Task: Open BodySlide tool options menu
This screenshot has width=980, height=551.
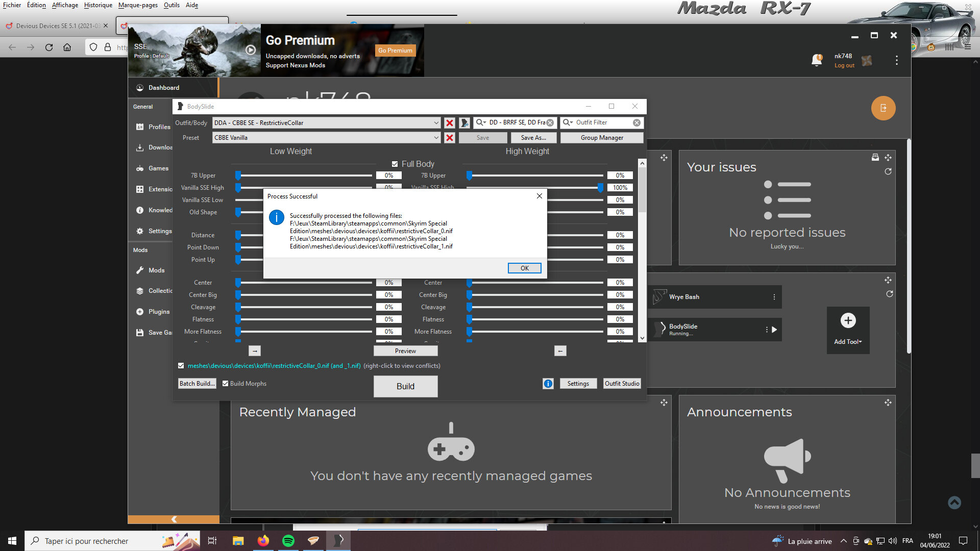Action: coord(767,330)
